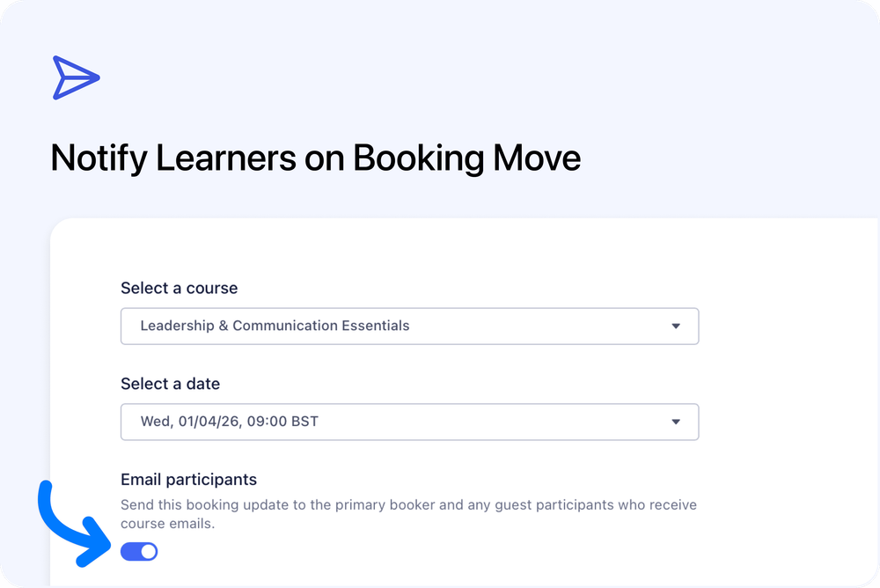Image resolution: width=880 pixels, height=588 pixels.
Task: Click the Select a date label
Action: [x=170, y=384]
